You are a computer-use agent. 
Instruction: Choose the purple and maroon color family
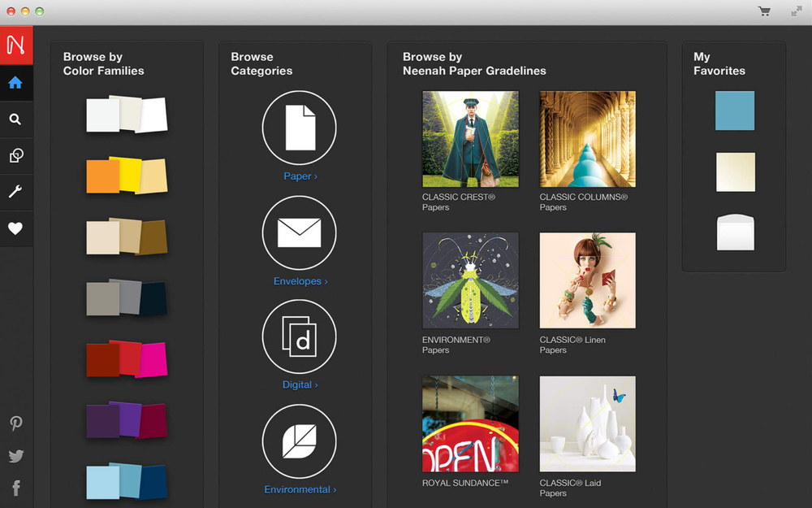(x=127, y=420)
